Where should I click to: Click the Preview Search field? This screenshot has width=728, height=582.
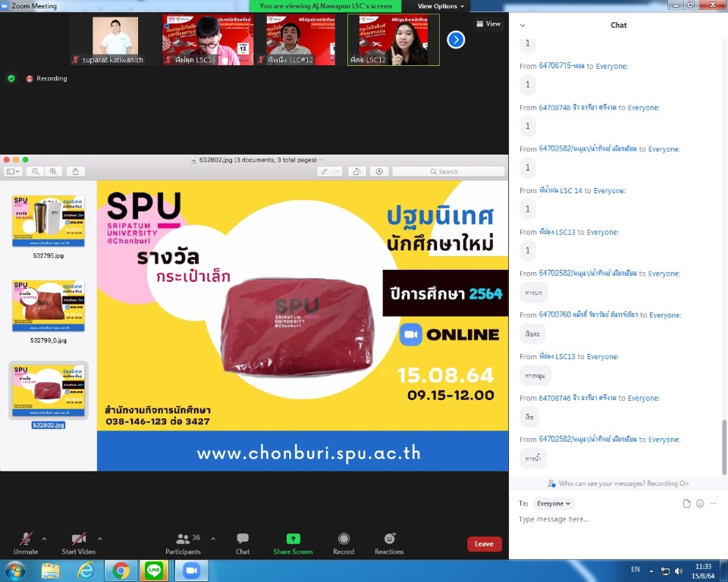[x=448, y=172]
